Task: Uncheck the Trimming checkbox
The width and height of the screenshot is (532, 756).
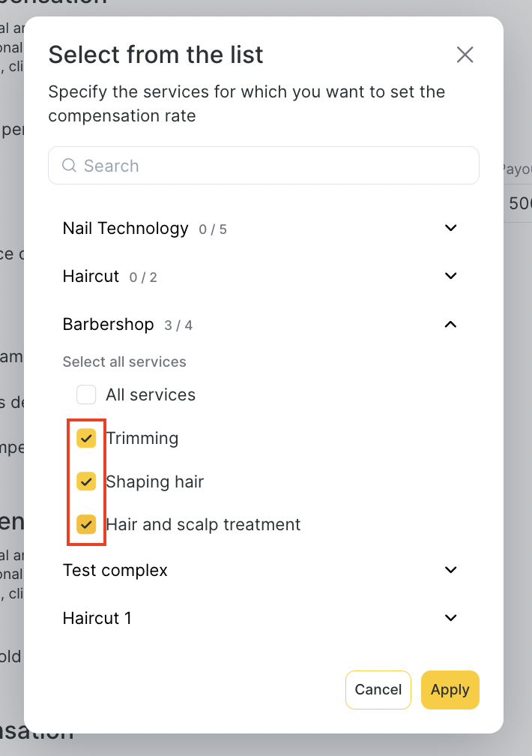Action: coord(87,439)
